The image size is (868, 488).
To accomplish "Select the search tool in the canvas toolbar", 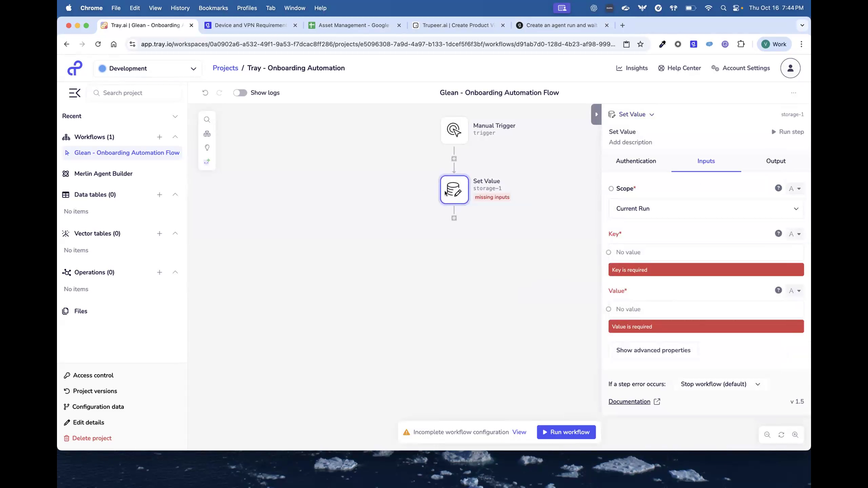I will 207,119.
